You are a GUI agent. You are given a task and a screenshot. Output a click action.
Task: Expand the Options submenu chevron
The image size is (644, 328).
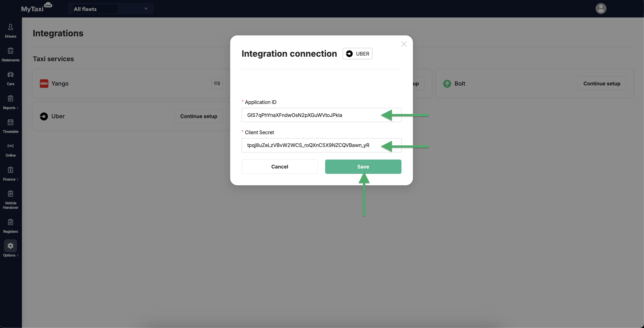18,255
